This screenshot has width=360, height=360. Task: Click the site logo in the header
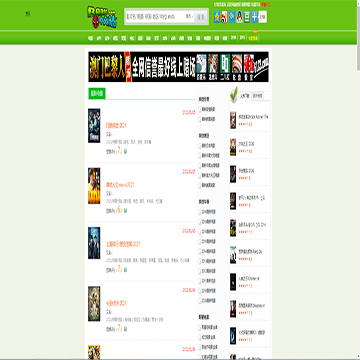pos(102,17)
